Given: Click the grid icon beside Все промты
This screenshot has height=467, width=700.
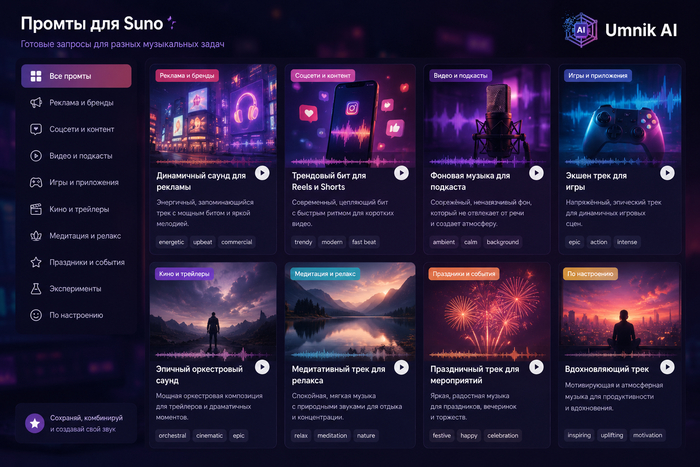Looking at the screenshot, I should [x=36, y=76].
